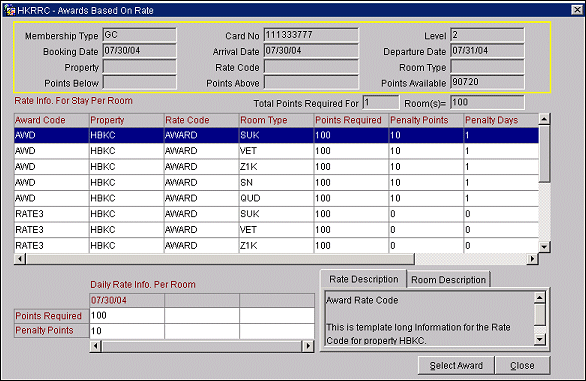Click the Points Required column header
586x381 pixels.
coord(348,120)
